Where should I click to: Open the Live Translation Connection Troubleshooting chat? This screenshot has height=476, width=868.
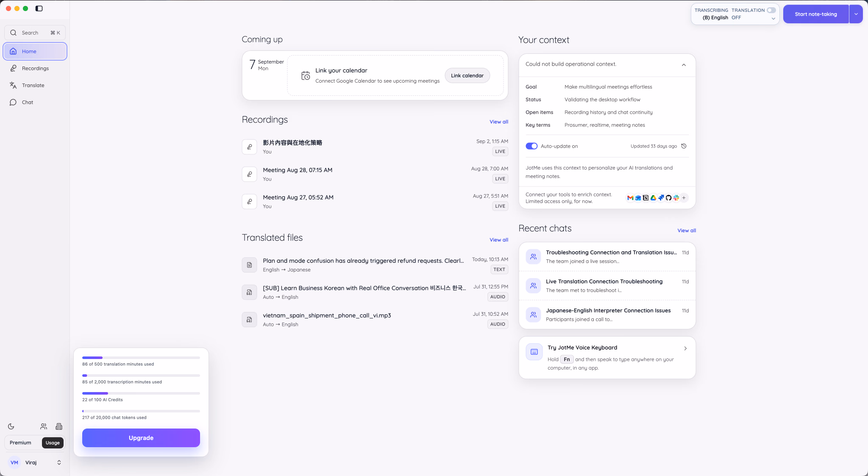pyautogui.click(x=607, y=286)
